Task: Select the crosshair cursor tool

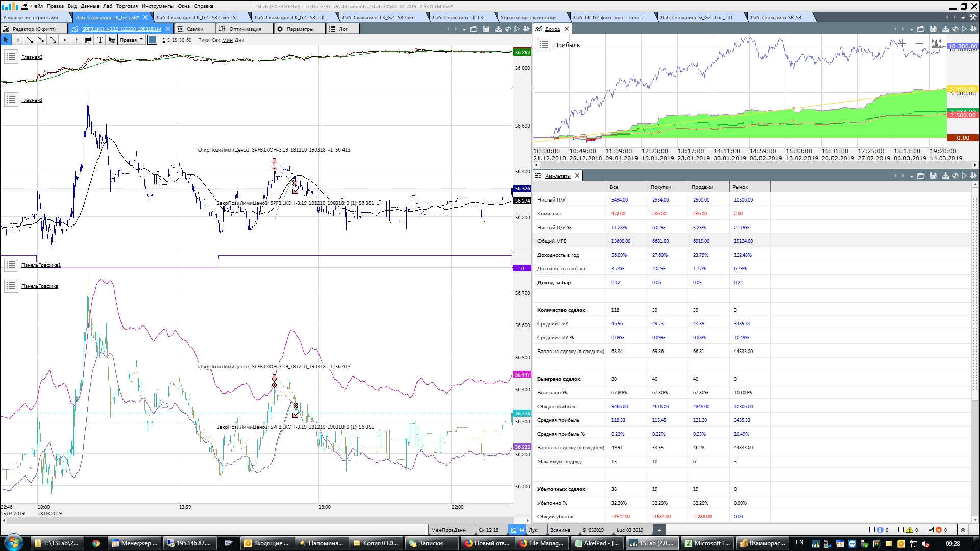Action: pos(18,40)
